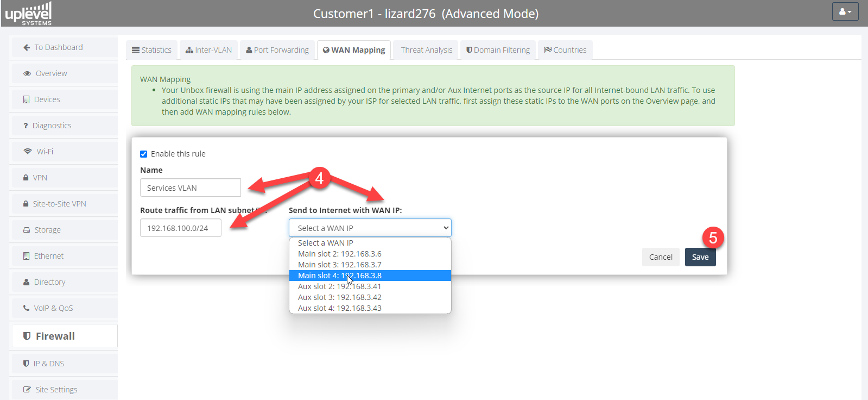Pick Aux slot 2: 192.168.3.41 option
This screenshot has width=868, height=400.
point(339,286)
